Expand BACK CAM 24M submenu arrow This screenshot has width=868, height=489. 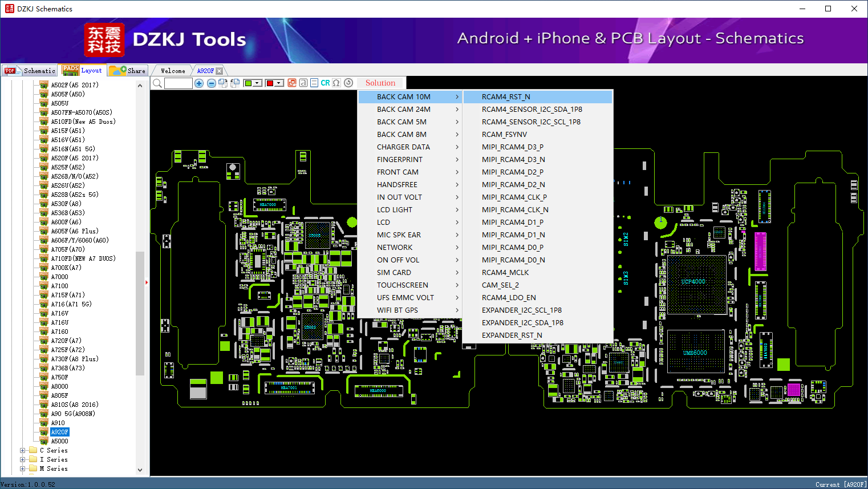click(x=457, y=110)
